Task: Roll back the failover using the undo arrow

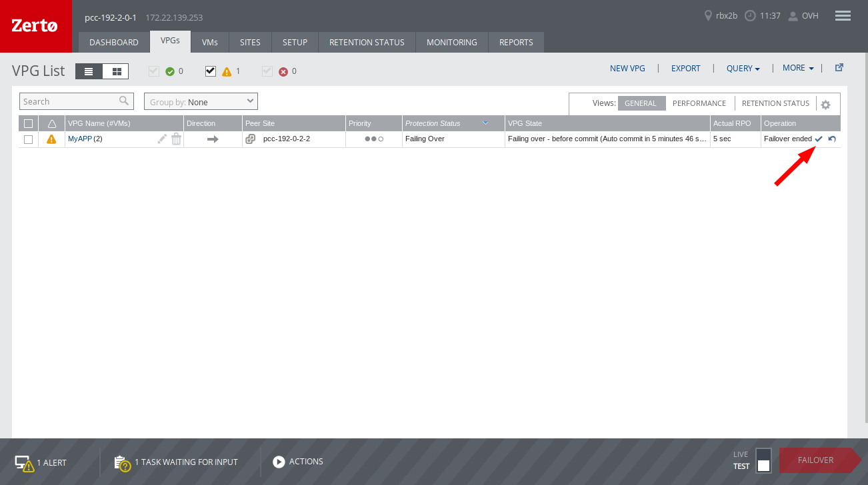Action: (831, 139)
